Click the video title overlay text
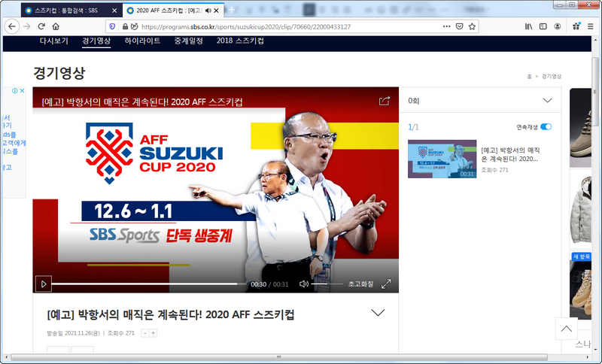This screenshot has height=364, width=602. point(142,102)
